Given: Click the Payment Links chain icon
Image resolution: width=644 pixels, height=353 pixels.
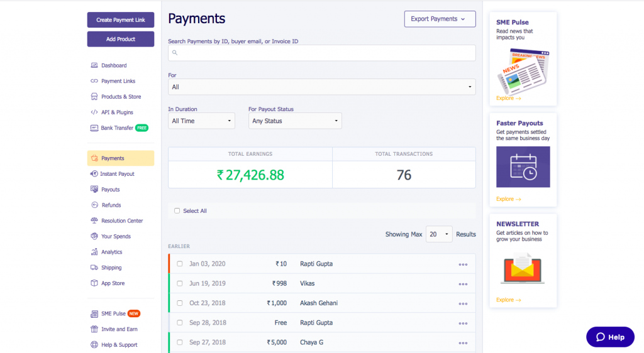Looking at the screenshot, I should coord(94,81).
